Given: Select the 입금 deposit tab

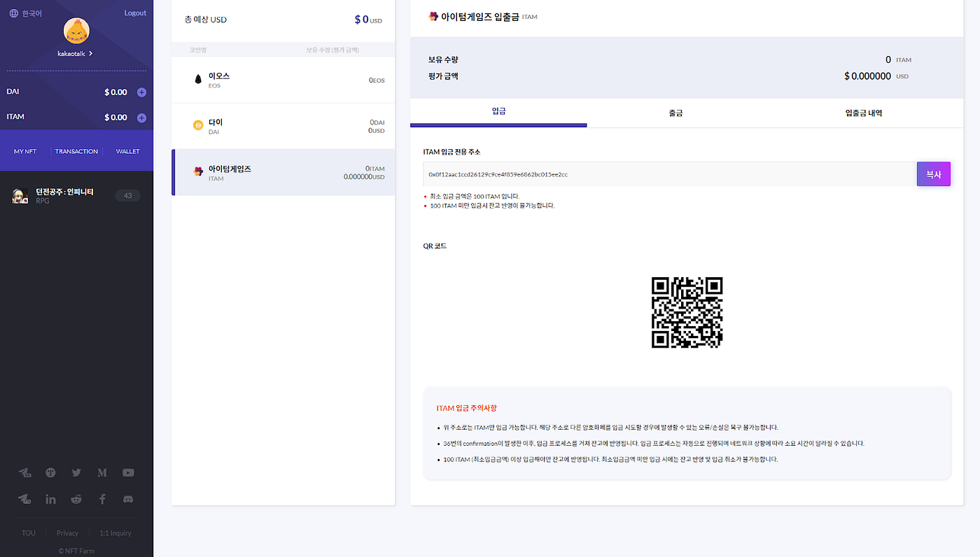Looking at the screenshot, I should pyautogui.click(x=498, y=112).
